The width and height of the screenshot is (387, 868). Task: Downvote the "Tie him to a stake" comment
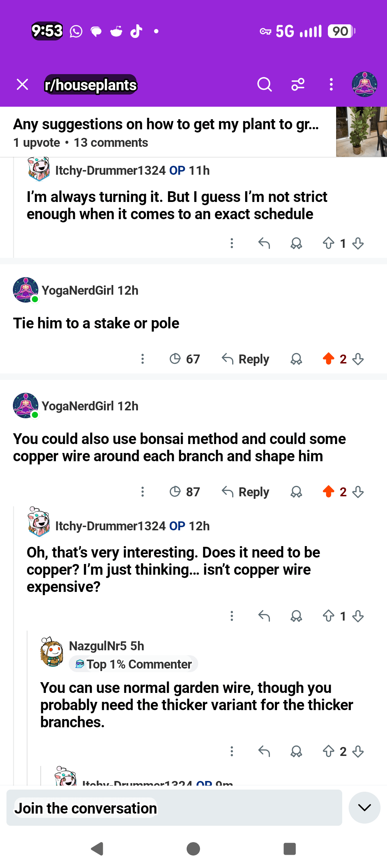358,359
